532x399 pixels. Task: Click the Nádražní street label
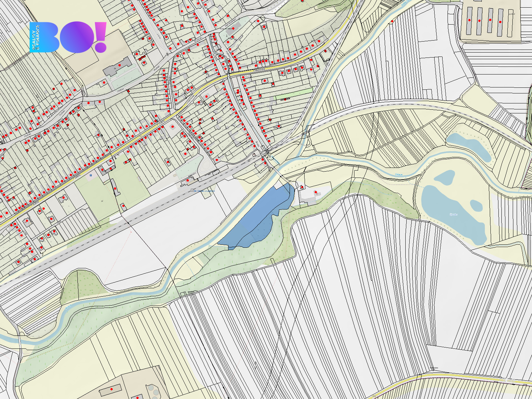click(192, 175)
